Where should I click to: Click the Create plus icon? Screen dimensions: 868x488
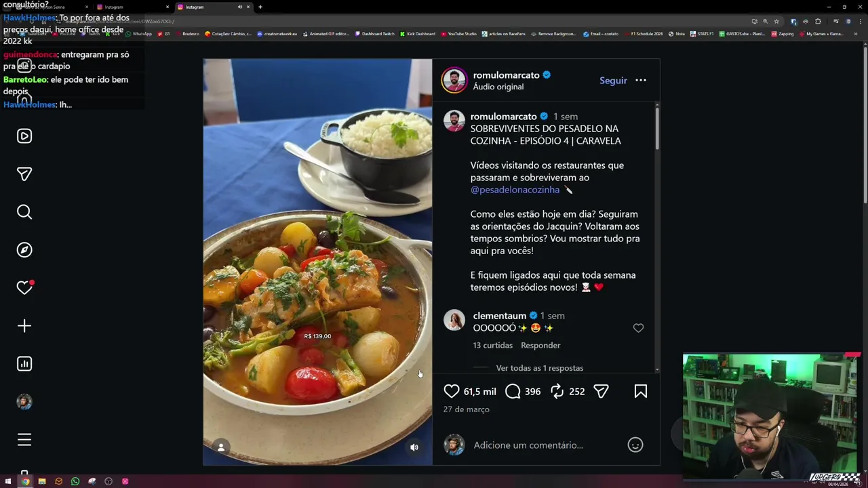[x=24, y=326]
